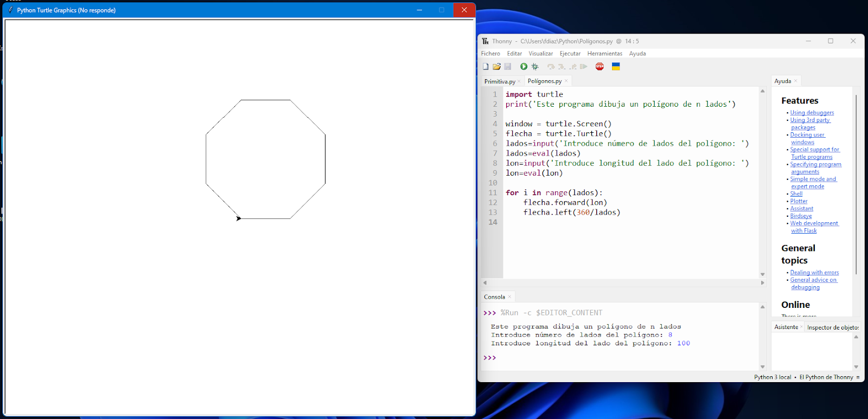868x419 pixels.
Task: Click the 'Features' heading in Ayuda panel
Action: (800, 101)
